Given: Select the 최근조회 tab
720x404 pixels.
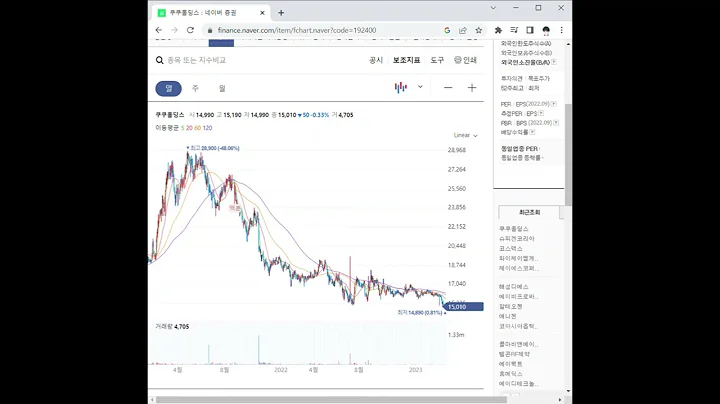Looking at the screenshot, I should pos(529,213).
